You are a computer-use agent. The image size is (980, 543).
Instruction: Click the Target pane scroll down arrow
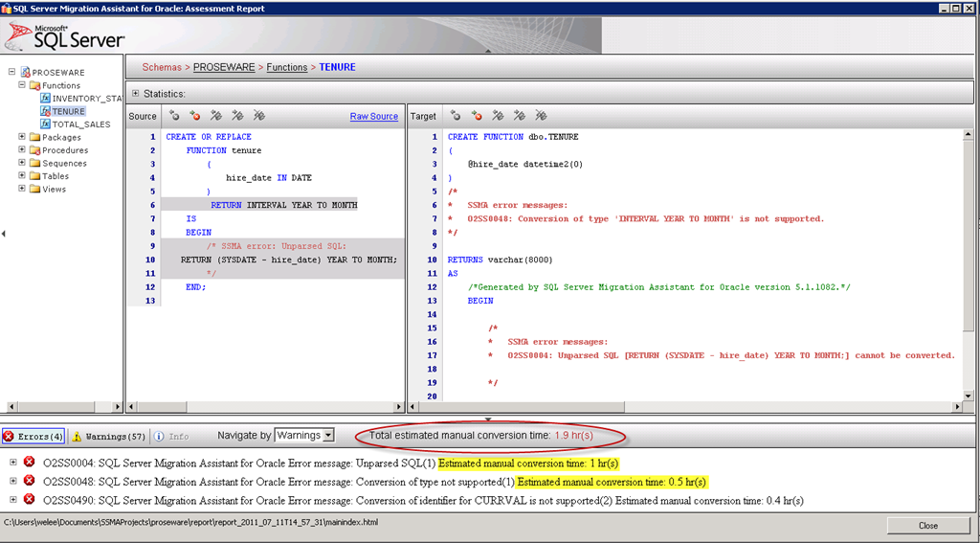(x=969, y=396)
